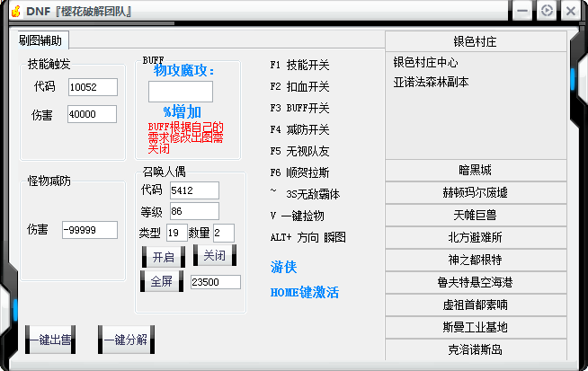
Task: Select 亚诺法森林副本 in the list
Action: (x=431, y=82)
